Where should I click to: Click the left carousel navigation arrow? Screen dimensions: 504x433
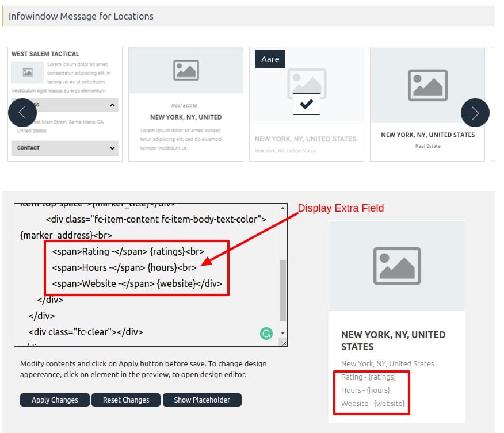coord(22,112)
